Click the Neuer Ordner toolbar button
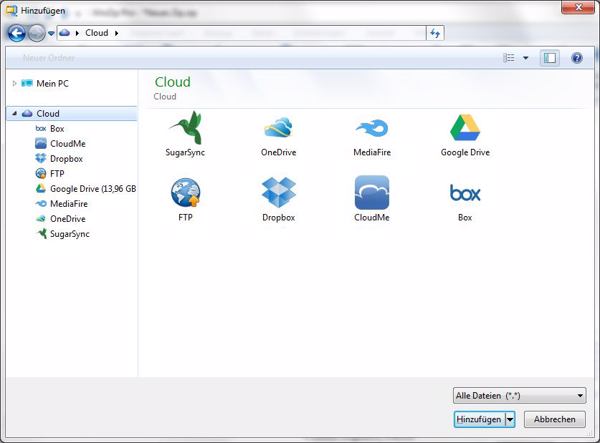The height and width of the screenshot is (443, 600). (49, 58)
